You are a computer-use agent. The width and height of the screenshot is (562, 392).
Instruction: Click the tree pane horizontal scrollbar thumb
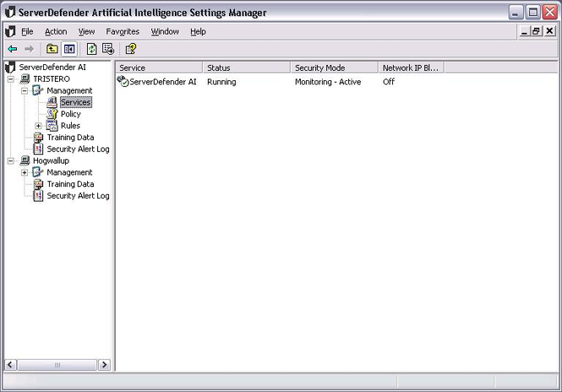(57, 365)
